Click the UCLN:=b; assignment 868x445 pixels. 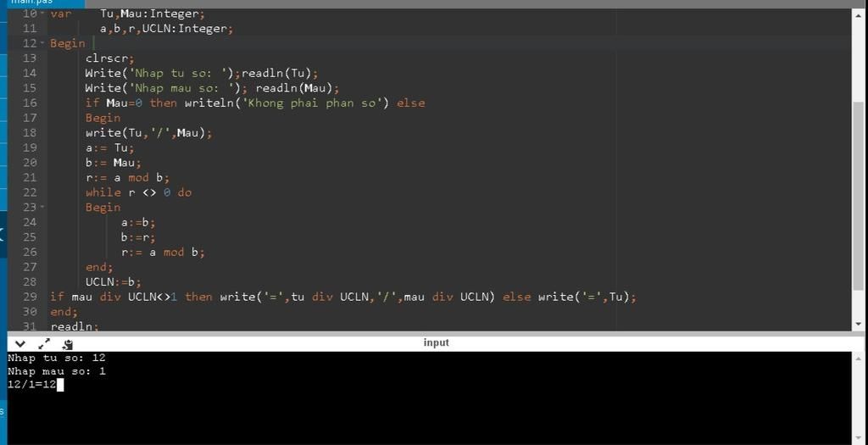point(114,282)
